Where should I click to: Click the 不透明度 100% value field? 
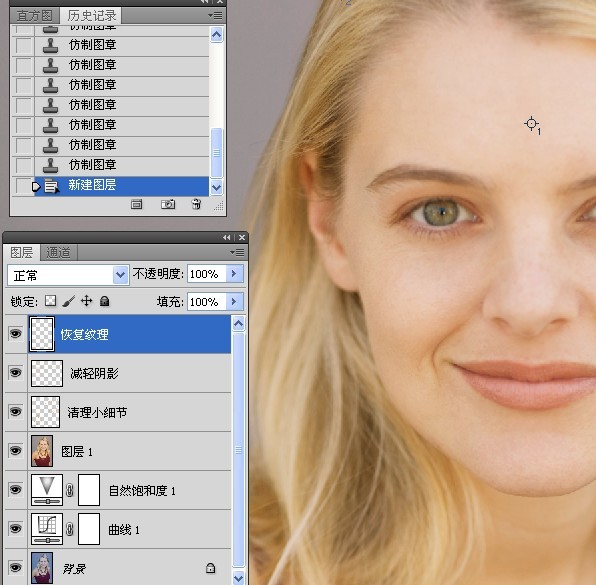[x=206, y=274]
